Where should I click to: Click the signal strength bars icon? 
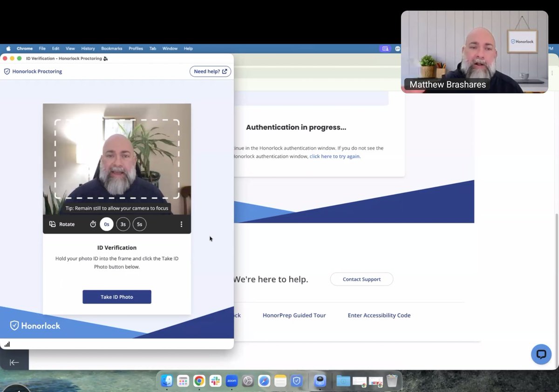tap(7, 345)
